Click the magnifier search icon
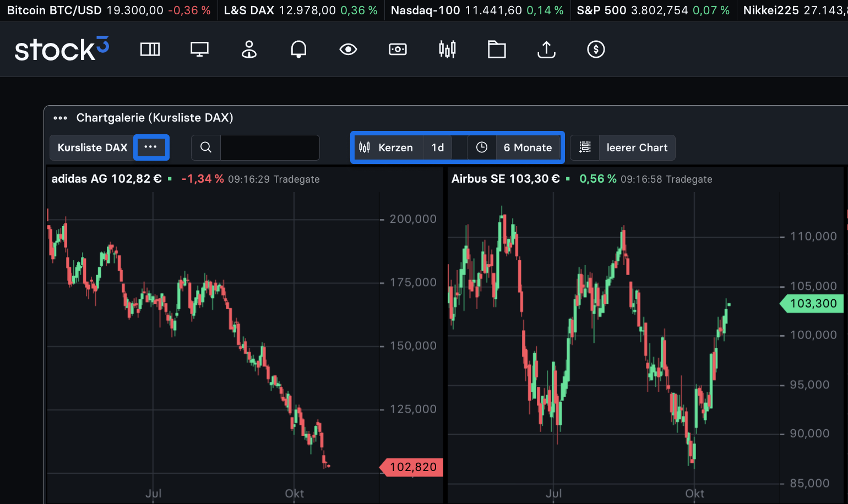 pos(206,147)
